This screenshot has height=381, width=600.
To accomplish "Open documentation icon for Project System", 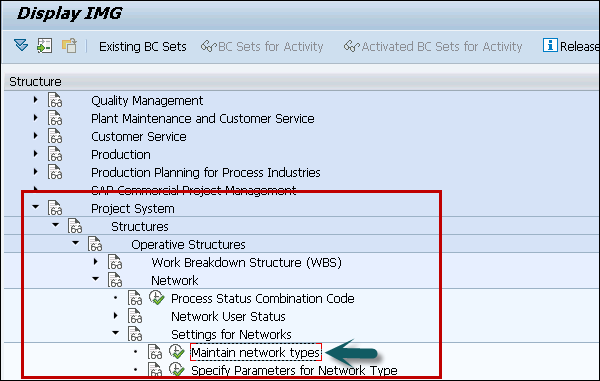I will click(x=55, y=208).
